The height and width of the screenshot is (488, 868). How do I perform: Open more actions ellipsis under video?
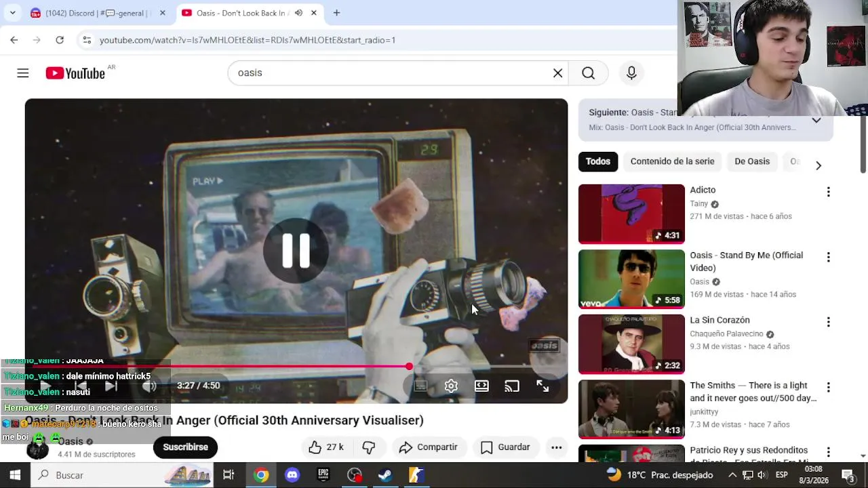point(556,447)
